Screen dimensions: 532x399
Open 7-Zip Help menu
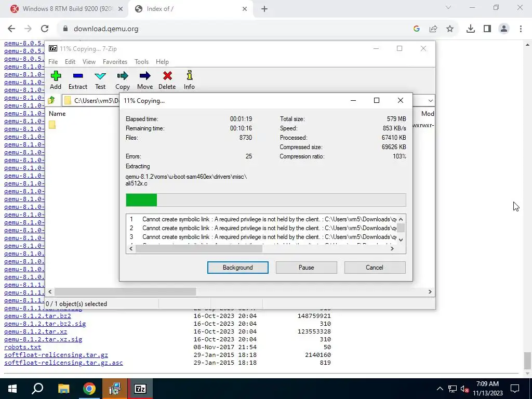click(162, 62)
